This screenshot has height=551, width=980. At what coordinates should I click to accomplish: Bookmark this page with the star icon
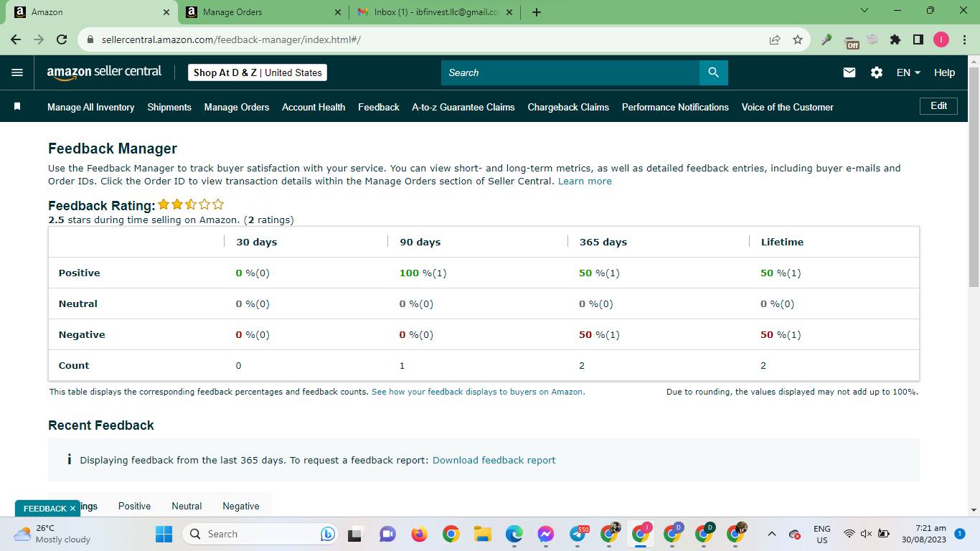[x=798, y=40]
